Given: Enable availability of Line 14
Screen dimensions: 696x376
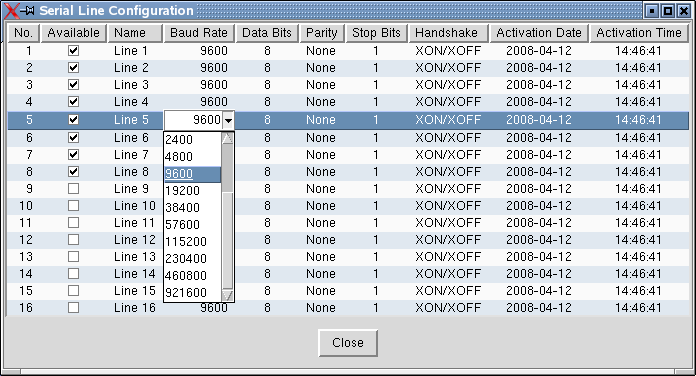Looking at the screenshot, I should [x=73, y=273].
